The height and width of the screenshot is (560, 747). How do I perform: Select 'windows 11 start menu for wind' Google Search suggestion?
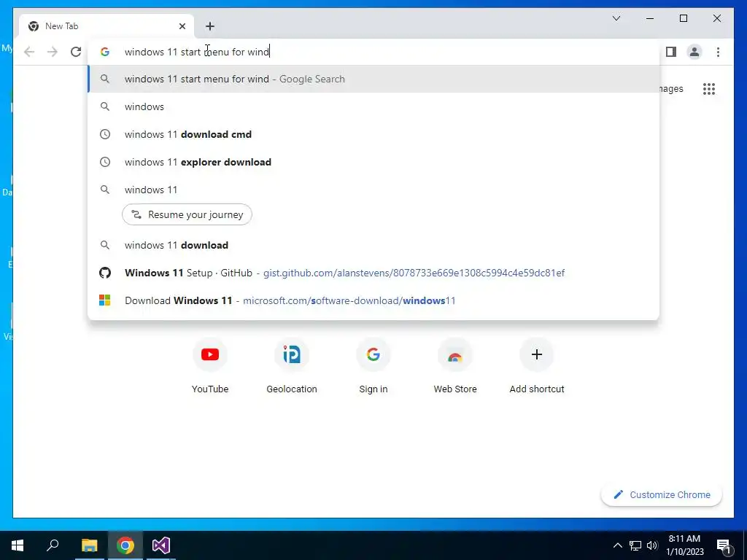(x=374, y=79)
